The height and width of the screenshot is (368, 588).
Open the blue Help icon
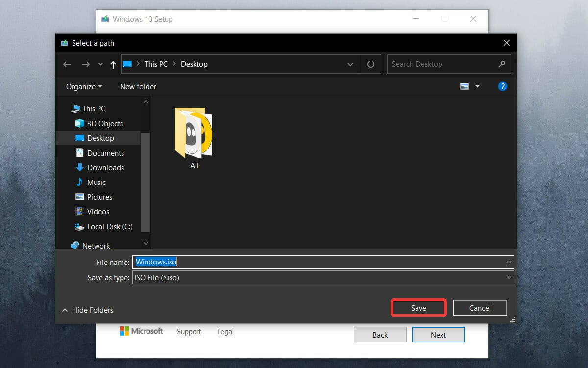click(502, 86)
